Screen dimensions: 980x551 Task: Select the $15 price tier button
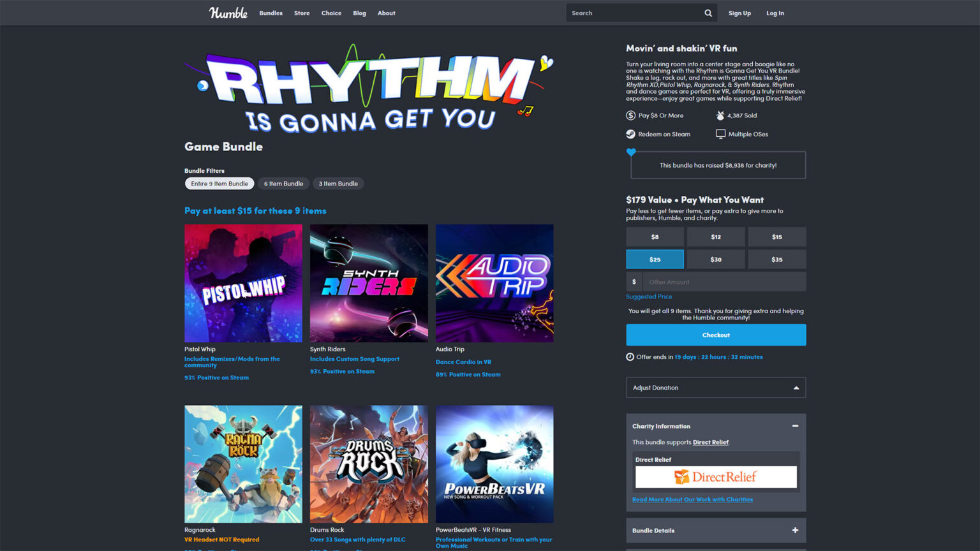(x=776, y=237)
